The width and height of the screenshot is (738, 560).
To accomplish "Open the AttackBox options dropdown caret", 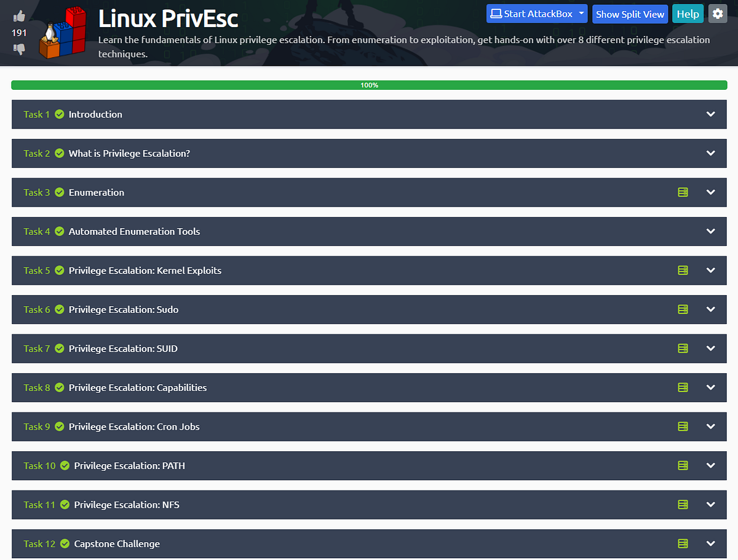I will 580,13.
